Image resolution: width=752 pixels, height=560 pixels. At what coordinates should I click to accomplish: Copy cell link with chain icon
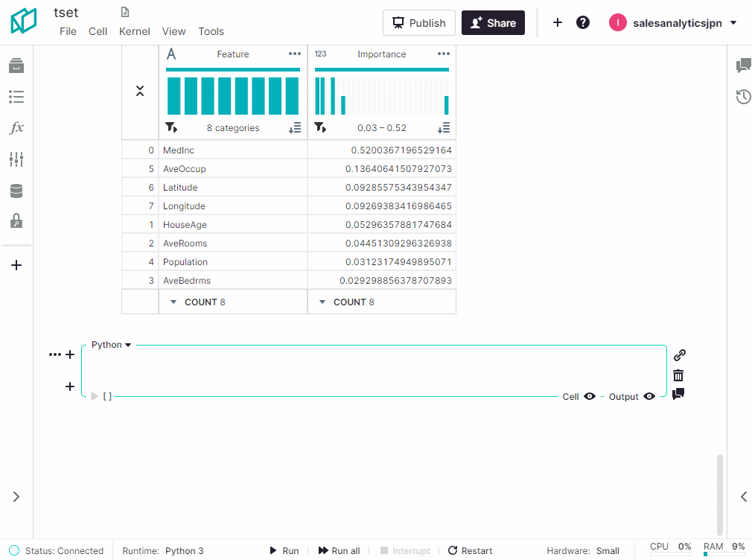pyautogui.click(x=678, y=355)
